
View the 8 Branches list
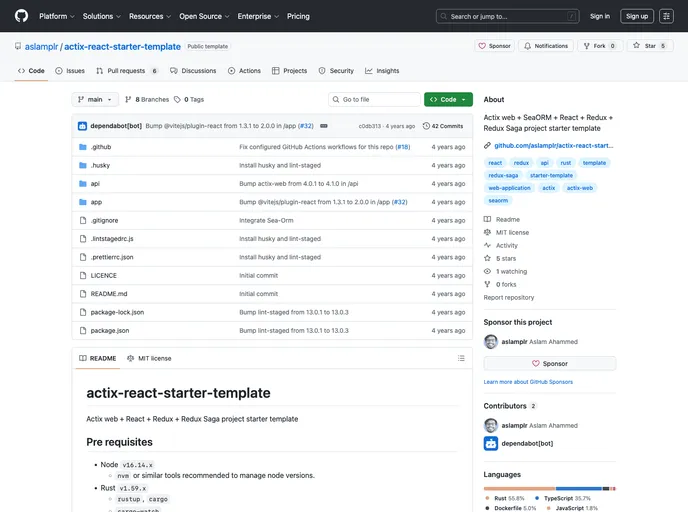[147, 100]
